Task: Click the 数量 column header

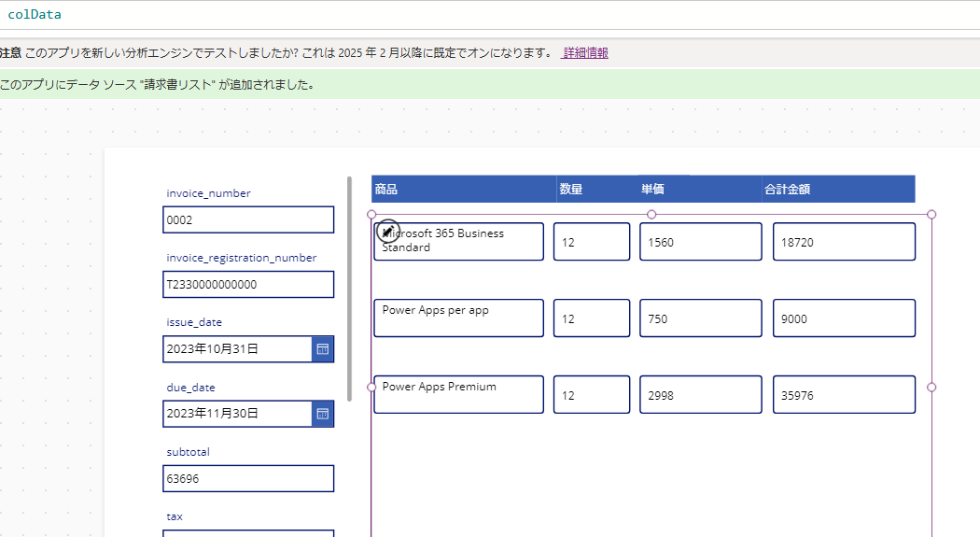Action: (597, 190)
